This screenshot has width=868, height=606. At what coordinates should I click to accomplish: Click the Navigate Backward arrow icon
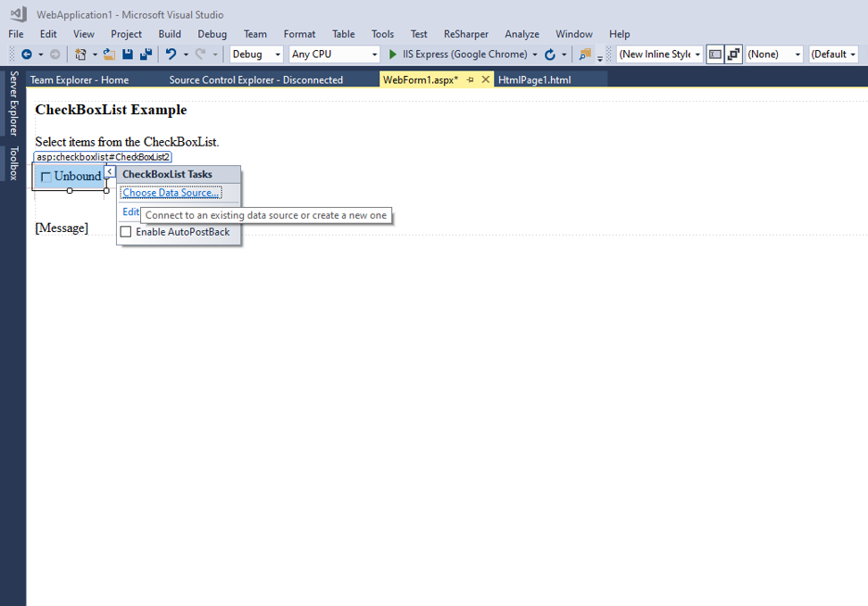(x=26, y=54)
